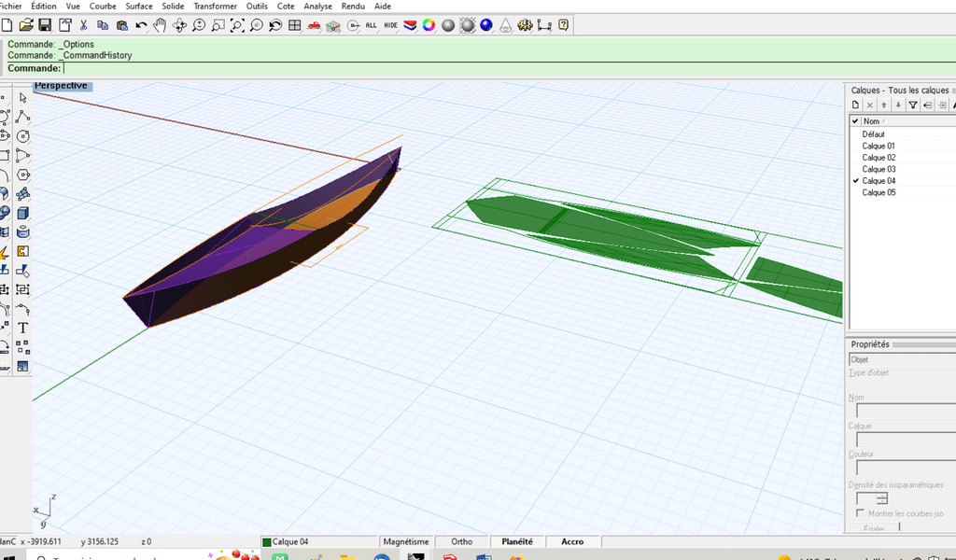956x560 pixels.
Task: Click the Commande input field
Action: coord(509,68)
